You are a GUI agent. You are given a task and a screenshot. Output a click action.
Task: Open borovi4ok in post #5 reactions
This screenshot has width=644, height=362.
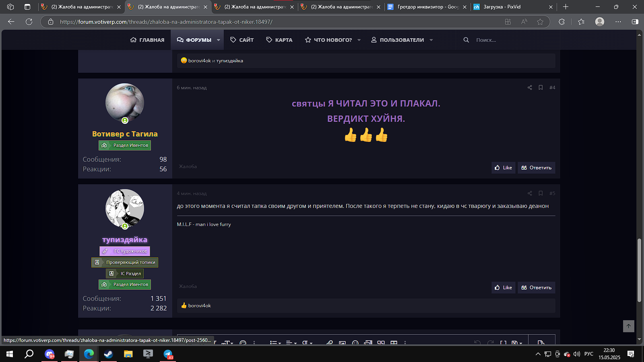200,306
